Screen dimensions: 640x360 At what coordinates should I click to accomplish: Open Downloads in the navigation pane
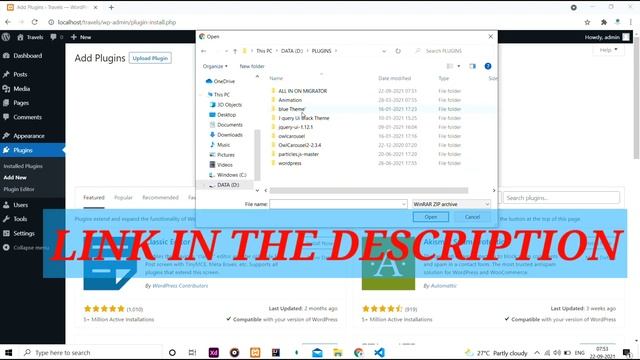pos(230,135)
